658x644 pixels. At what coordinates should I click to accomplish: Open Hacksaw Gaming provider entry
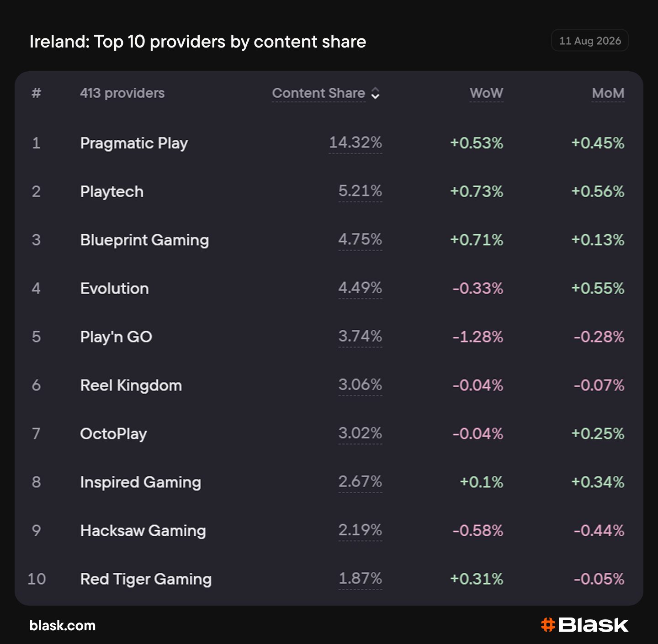[143, 530]
